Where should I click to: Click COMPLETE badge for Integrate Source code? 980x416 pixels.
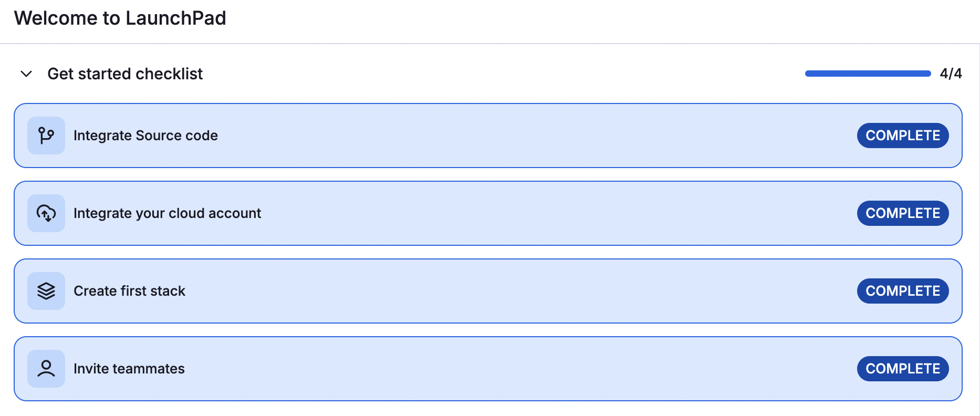(903, 136)
